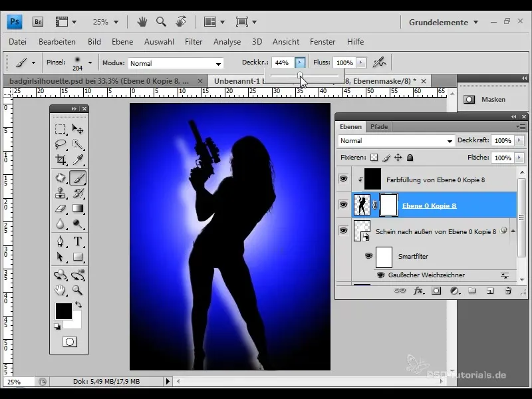Select the Zoom tool in the toolbox
Image resolution: width=532 pixels, height=399 pixels.
click(78, 291)
